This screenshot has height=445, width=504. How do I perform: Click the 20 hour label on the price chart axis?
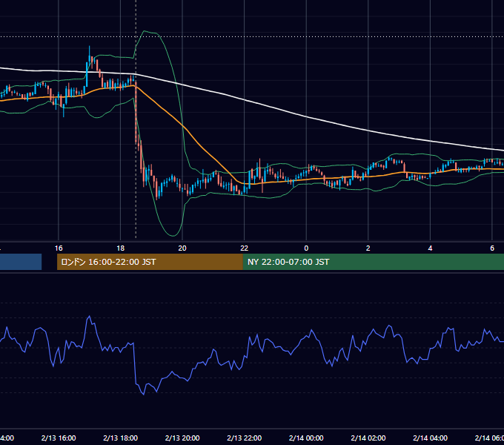tap(182, 248)
